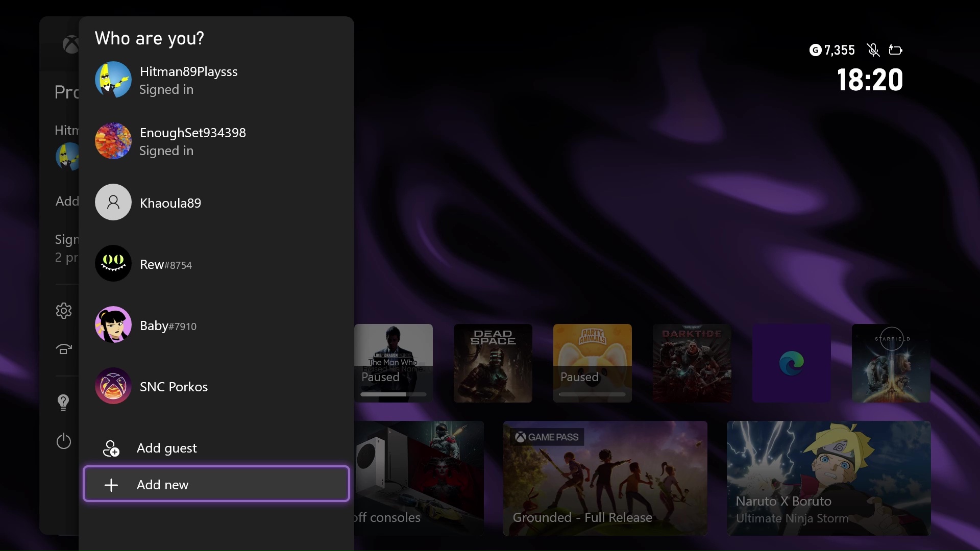The image size is (980, 551).
Task: Open the Naruto X Boruto promo card
Action: tap(829, 478)
